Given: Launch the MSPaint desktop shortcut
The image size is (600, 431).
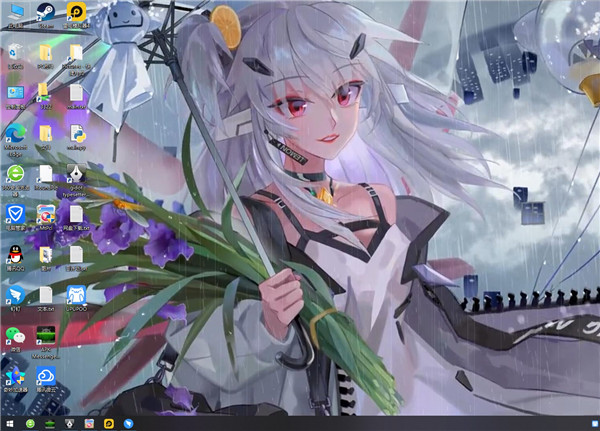Looking at the screenshot, I should [x=46, y=215].
